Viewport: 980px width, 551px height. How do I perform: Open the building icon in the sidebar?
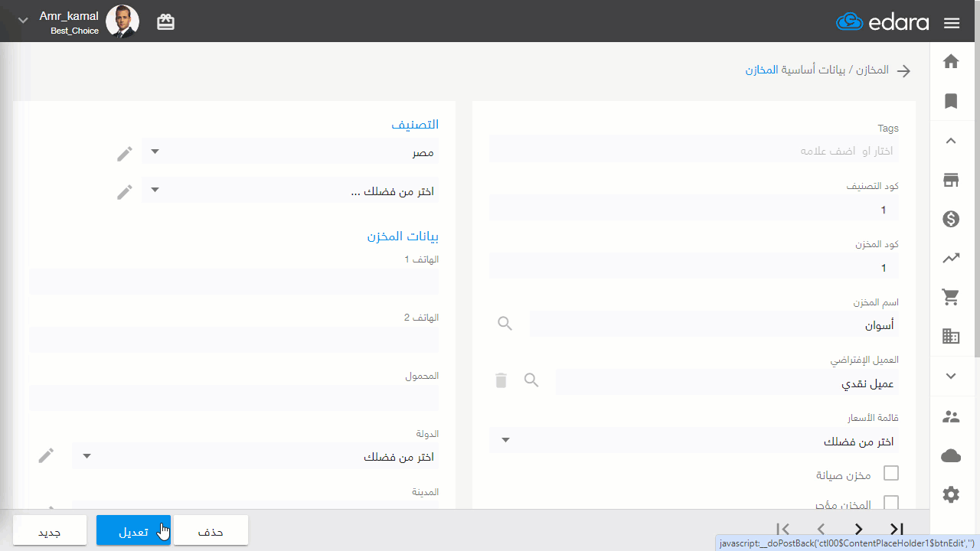coord(951,336)
